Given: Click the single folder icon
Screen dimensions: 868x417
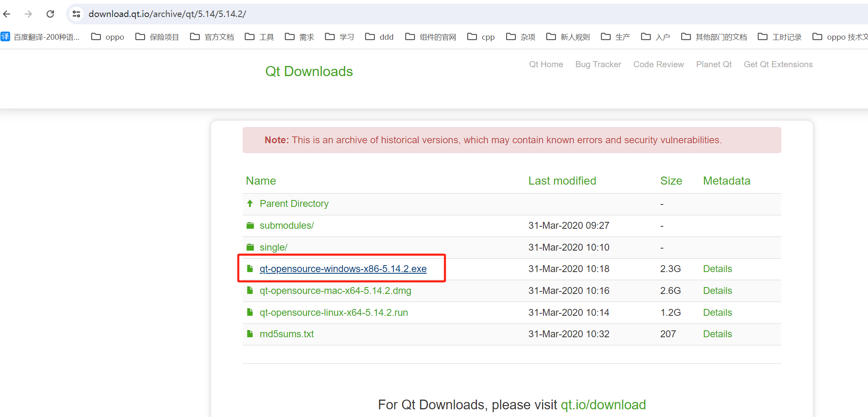Looking at the screenshot, I should pos(250,247).
